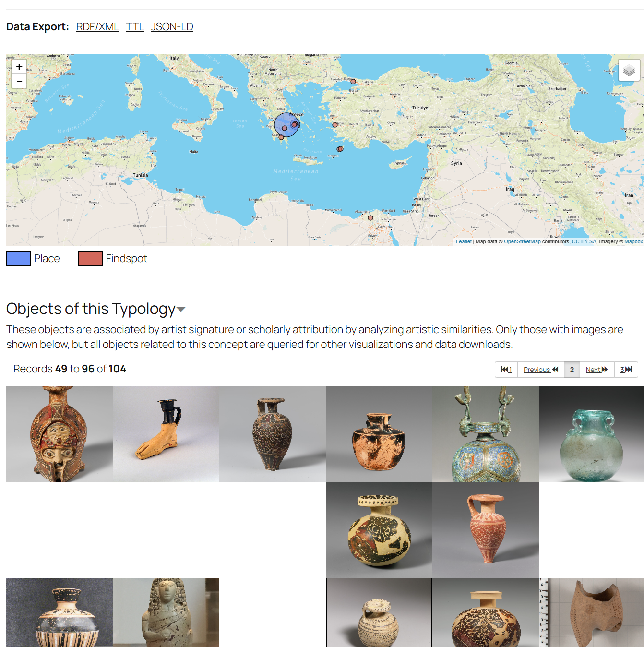
Task: Go to Next records page
Action: point(597,370)
